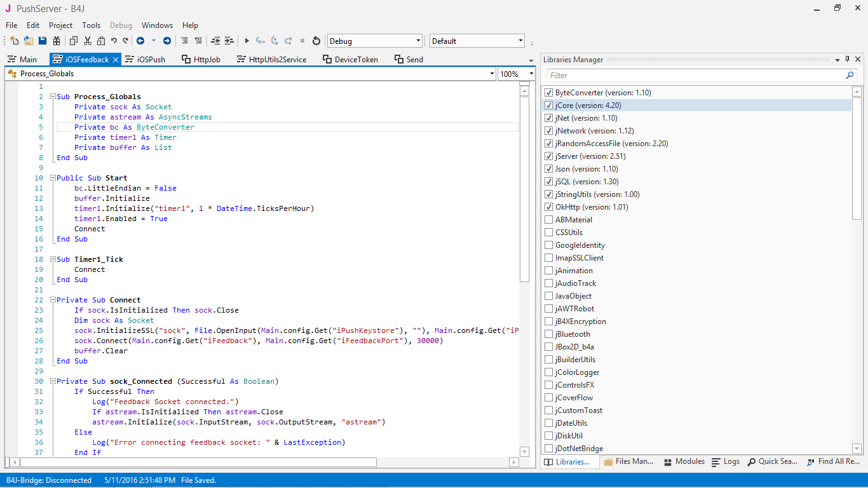Check the ABMaterial library
This screenshot has width=868, height=488.
coord(549,220)
